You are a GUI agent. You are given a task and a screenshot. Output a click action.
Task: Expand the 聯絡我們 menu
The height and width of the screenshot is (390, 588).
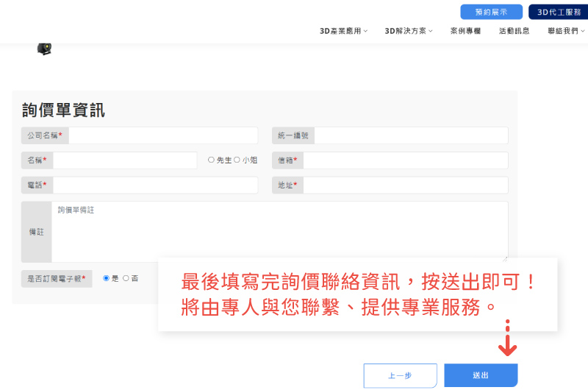click(566, 31)
